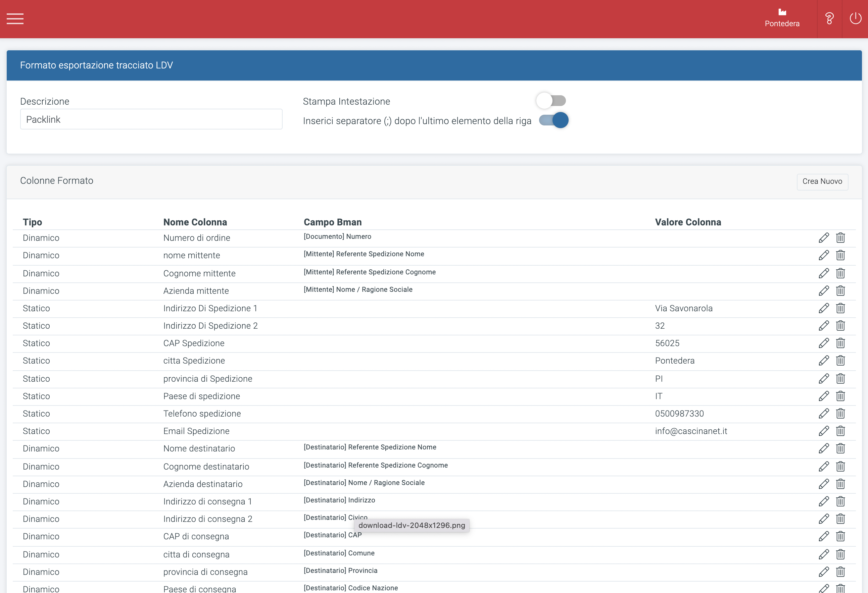
Task: Select the Via Savonarola value cell
Action: (683, 308)
